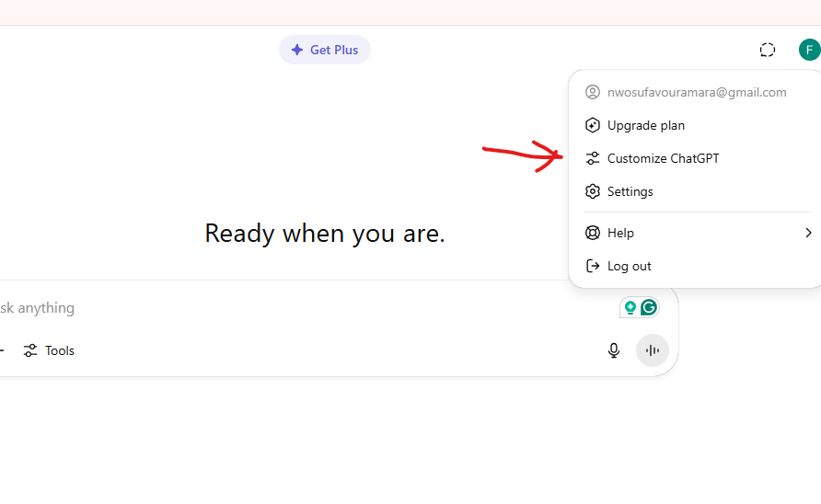Expand Help submenu chevron arrow
Screen dimensions: 821x504
[x=808, y=233]
